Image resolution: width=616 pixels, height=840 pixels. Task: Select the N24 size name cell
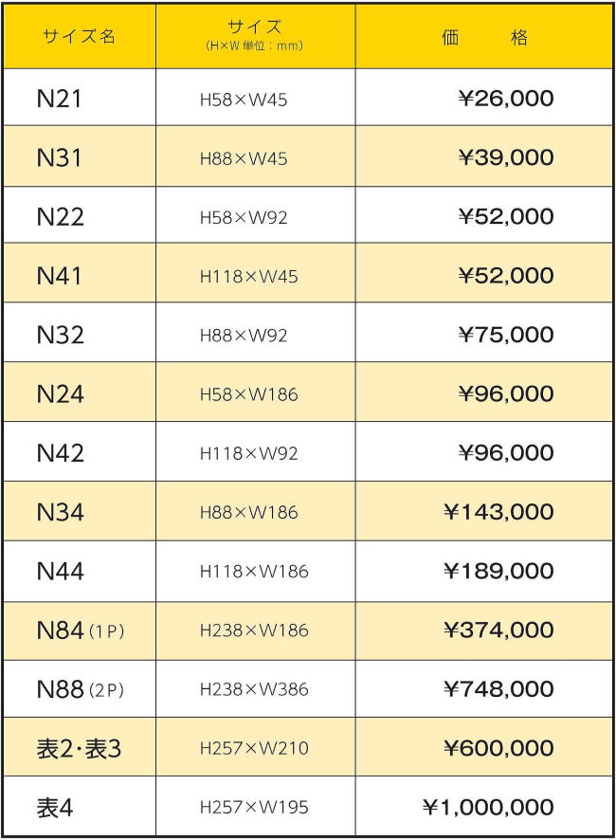(x=60, y=394)
